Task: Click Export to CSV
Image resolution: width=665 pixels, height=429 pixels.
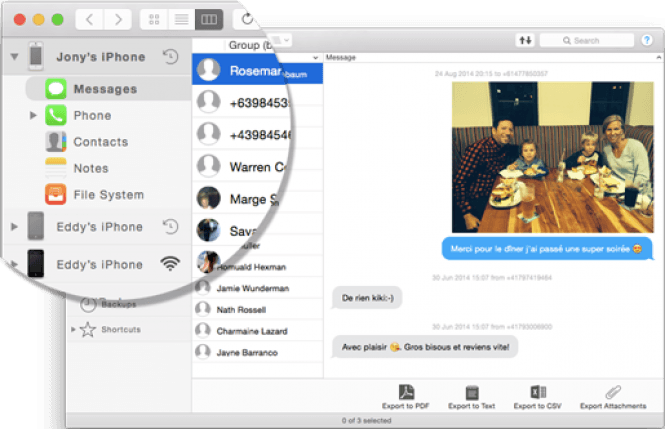Action: (538, 397)
